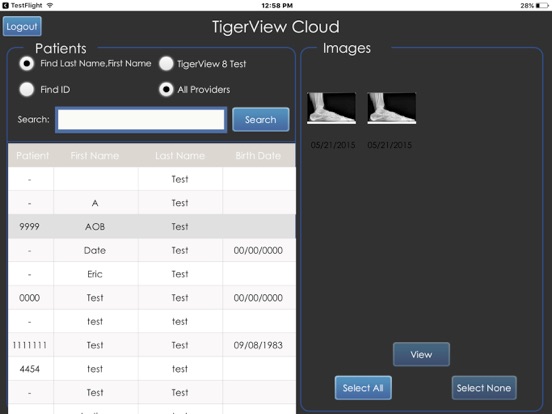Screen dimensions: 552x414
Task: Click the blue Search button
Action: pyautogui.click(x=261, y=120)
